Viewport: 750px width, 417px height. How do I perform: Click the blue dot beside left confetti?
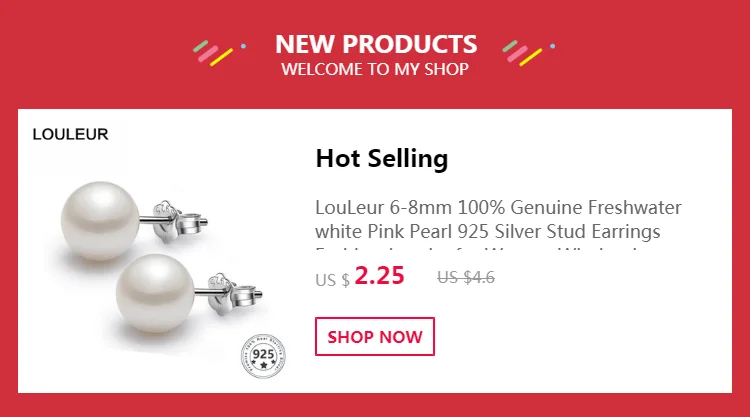pyautogui.click(x=243, y=46)
